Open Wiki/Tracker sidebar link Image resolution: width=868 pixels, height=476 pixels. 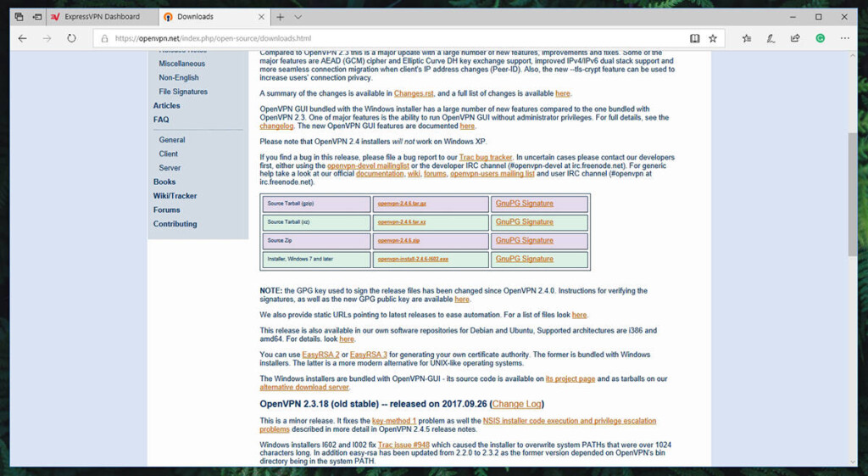175,196
